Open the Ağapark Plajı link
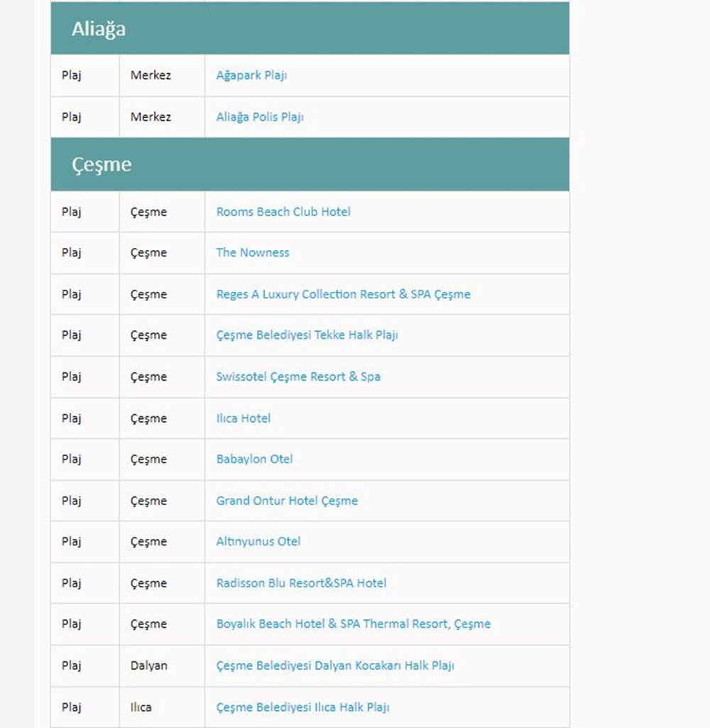 click(251, 75)
